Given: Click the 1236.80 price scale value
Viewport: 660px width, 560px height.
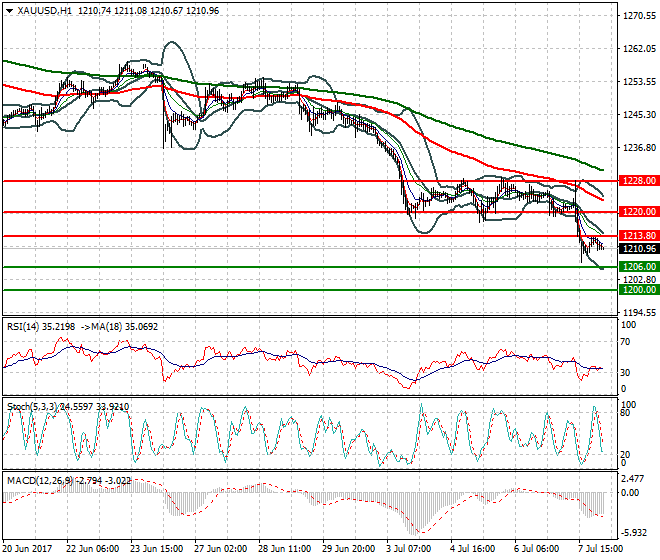Looking at the screenshot, I should [x=639, y=147].
